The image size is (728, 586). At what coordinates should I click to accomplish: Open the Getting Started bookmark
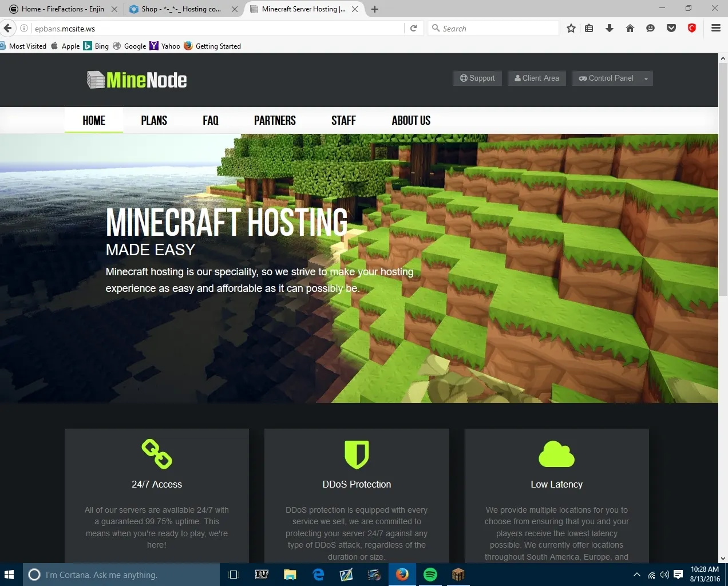tap(212, 46)
